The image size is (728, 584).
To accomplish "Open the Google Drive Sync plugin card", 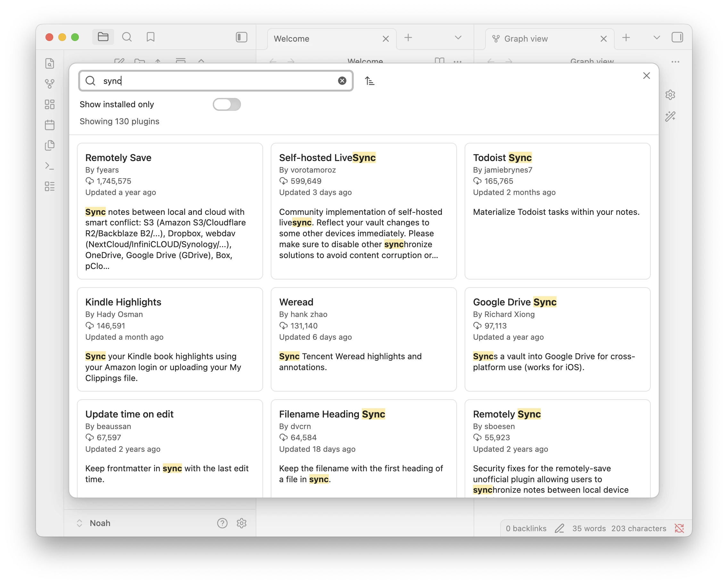I will (x=558, y=339).
